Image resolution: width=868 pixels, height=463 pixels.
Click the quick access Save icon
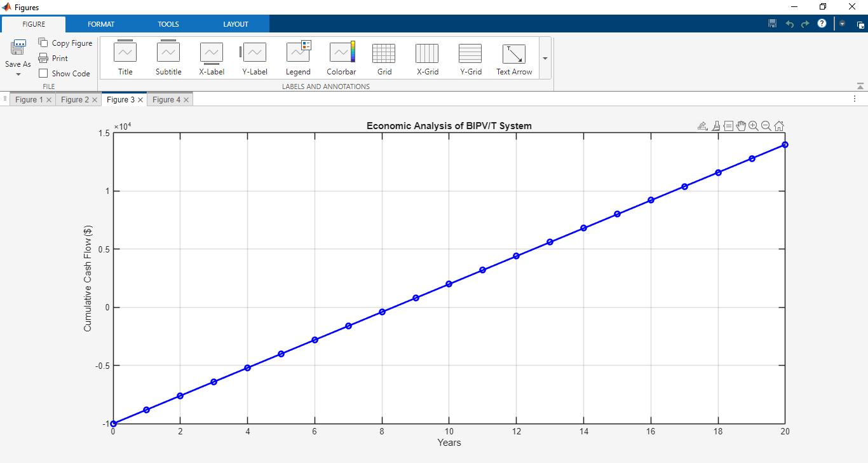coord(773,24)
